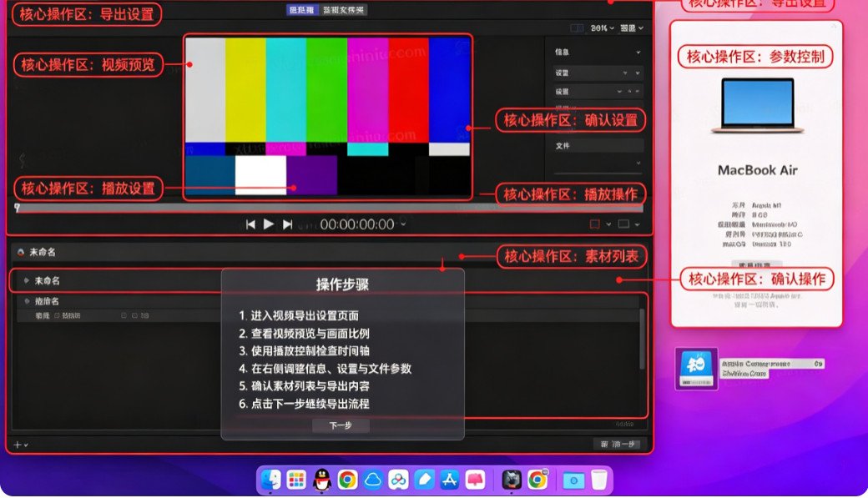This screenshot has width=868, height=498.
Task: Click the 00:00:00:00 timecode display
Action: (357, 224)
